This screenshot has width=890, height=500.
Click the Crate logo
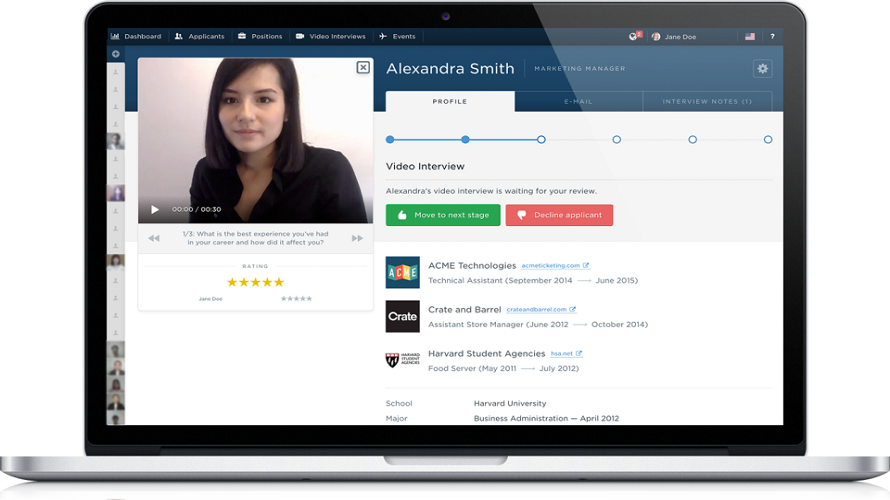click(402, 316)
